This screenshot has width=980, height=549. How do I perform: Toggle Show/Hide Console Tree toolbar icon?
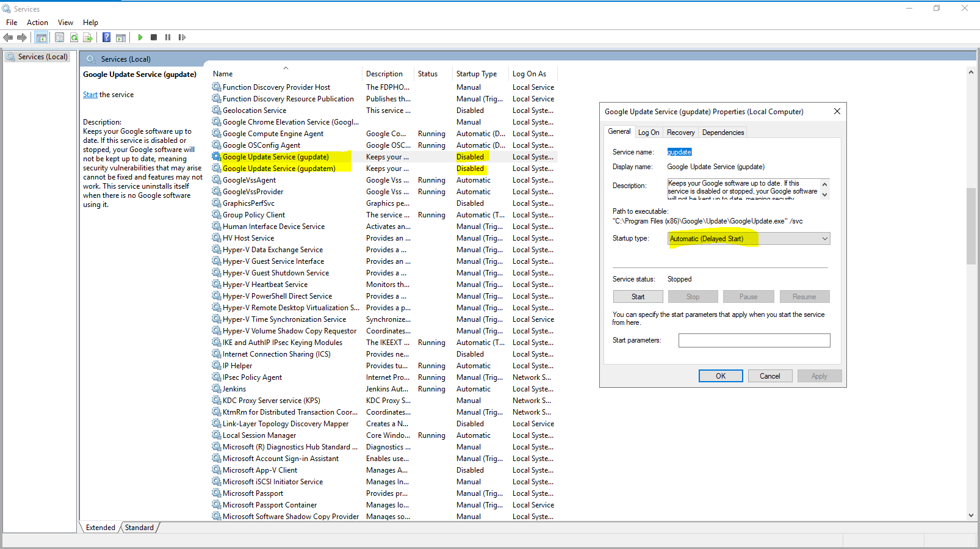[41, 37]
